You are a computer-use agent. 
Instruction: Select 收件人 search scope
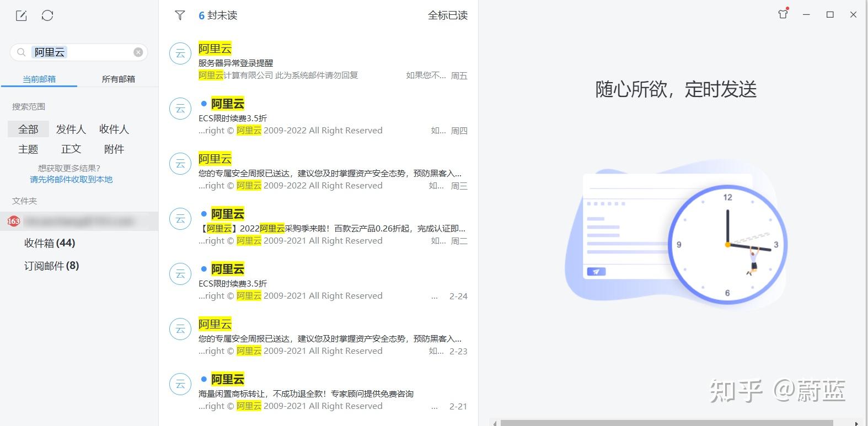point(114,129)
